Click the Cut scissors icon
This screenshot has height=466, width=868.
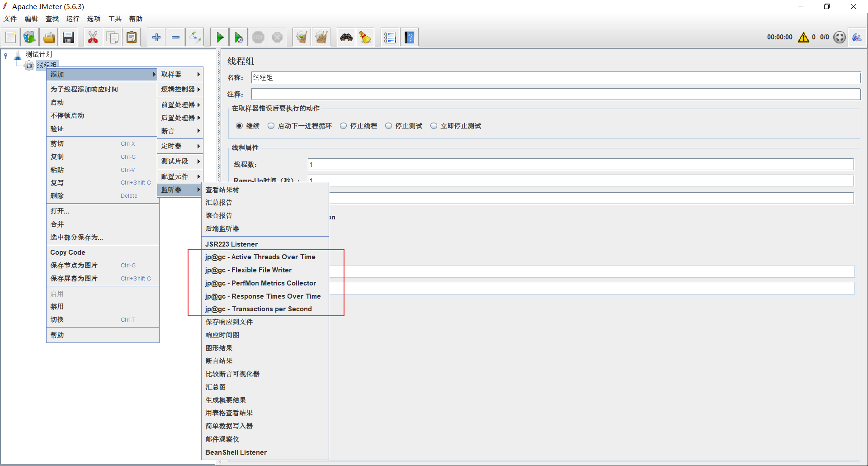coord(93,37)
